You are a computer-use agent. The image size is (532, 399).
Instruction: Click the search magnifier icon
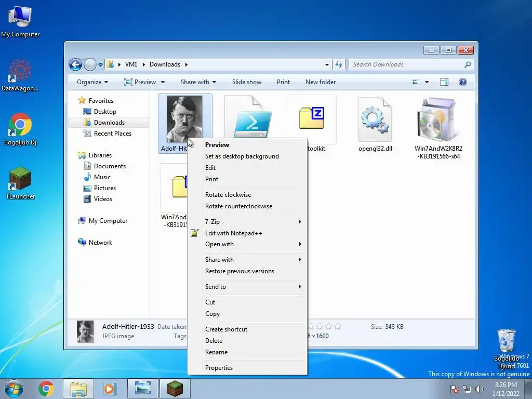pyautogui.click(x=468, y=64)
